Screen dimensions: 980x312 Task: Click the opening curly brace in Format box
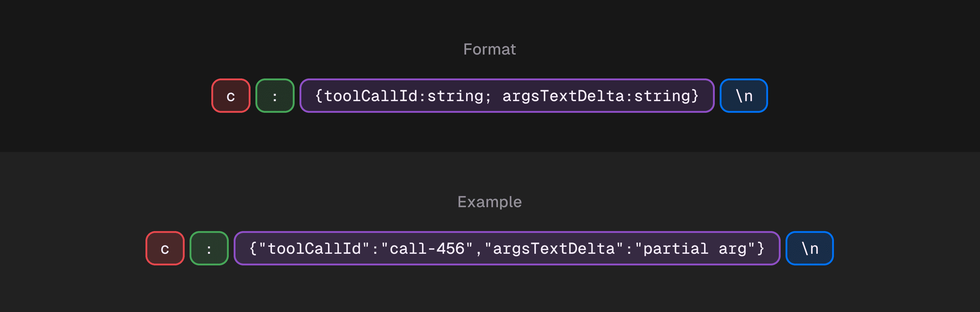[319, 96]
